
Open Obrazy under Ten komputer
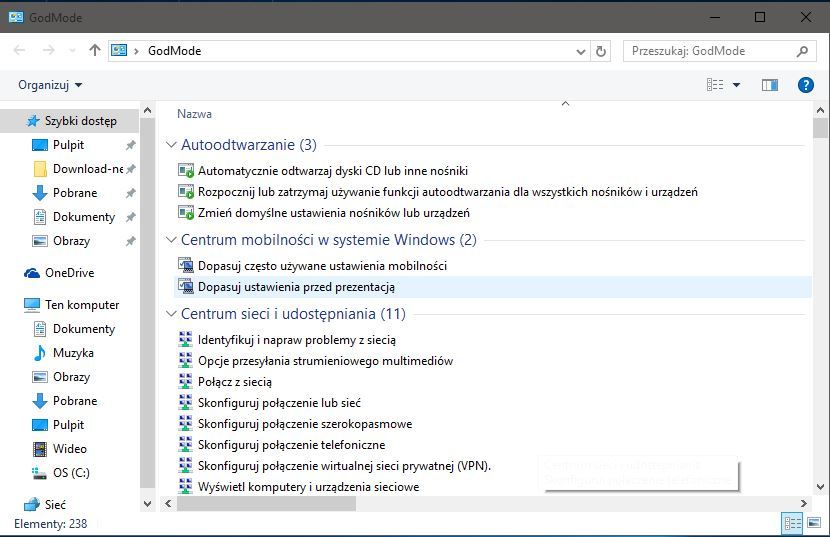(x=62, y=377)
